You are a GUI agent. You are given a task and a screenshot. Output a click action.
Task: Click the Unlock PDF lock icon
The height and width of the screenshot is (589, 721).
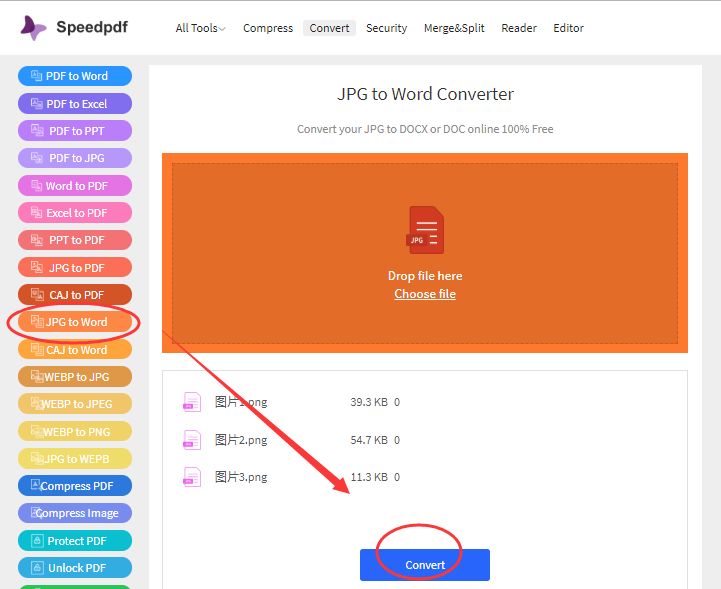(37, 567)
